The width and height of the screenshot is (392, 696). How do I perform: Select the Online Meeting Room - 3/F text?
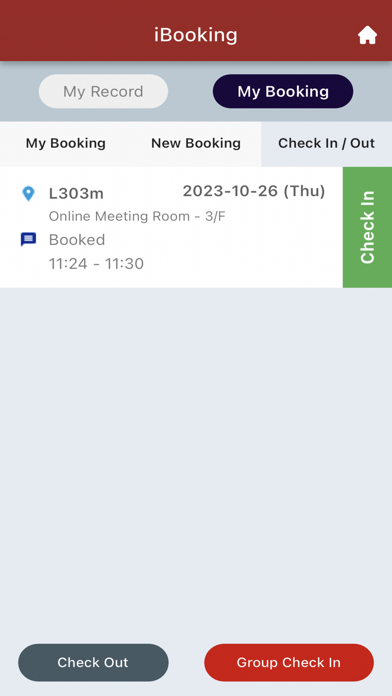[x=137, y=216]
